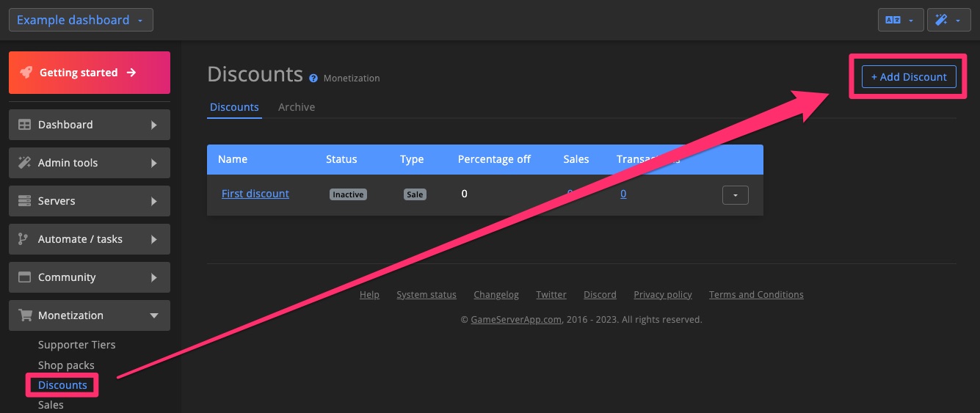
Task: Switch to the Discounts tab
Action: 234,107
